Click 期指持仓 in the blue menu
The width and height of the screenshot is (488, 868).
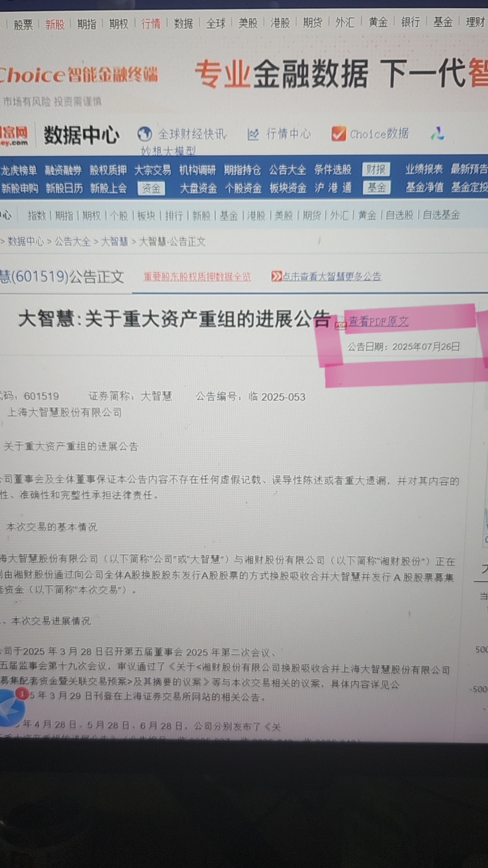pos(243,170)
